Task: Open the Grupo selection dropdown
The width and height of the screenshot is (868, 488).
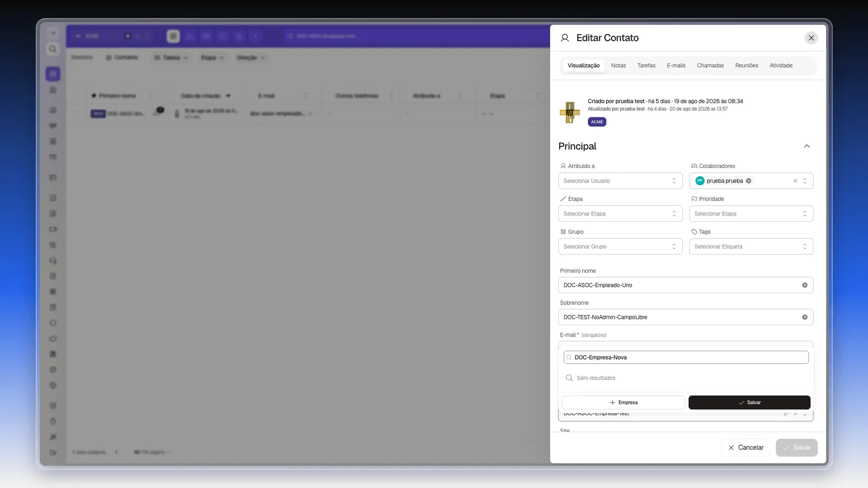Action: [x=620, y=247]
